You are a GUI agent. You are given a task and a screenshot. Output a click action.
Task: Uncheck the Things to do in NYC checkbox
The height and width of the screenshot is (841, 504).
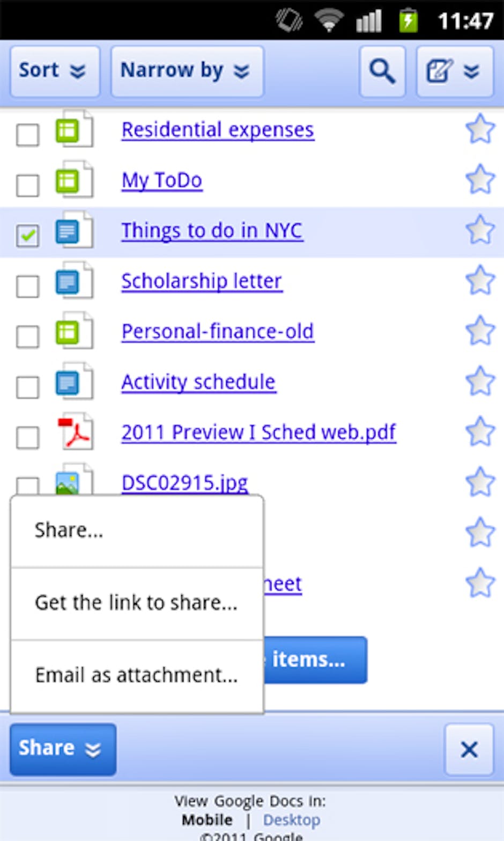click(x=27, y=235)
